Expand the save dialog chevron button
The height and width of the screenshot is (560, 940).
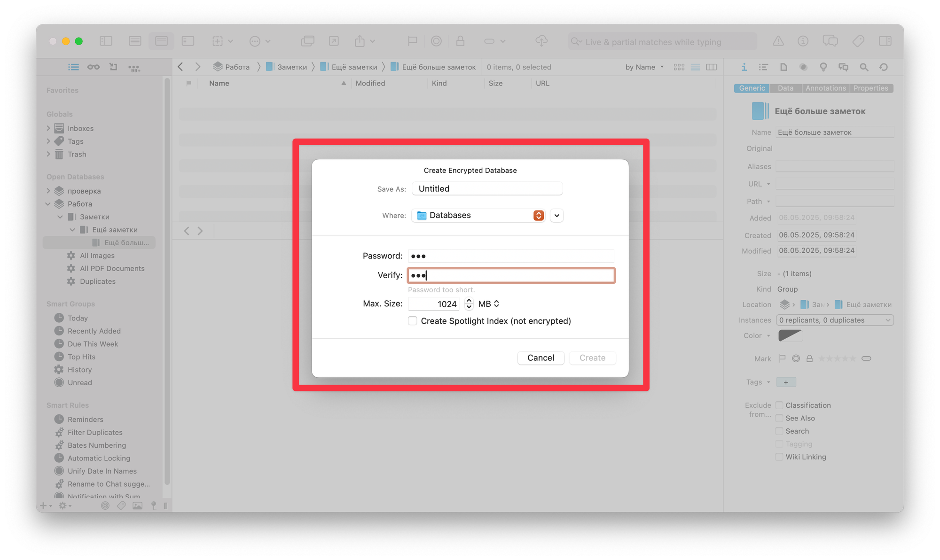coord(556,216)
